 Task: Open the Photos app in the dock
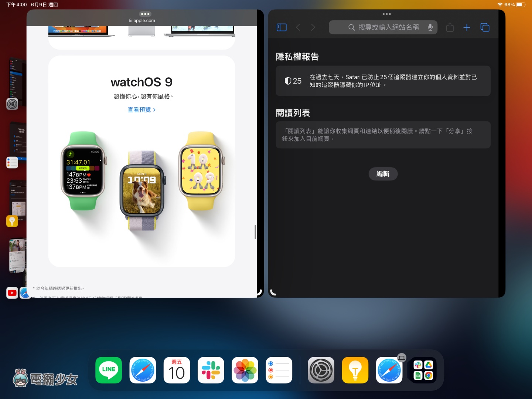245,370
